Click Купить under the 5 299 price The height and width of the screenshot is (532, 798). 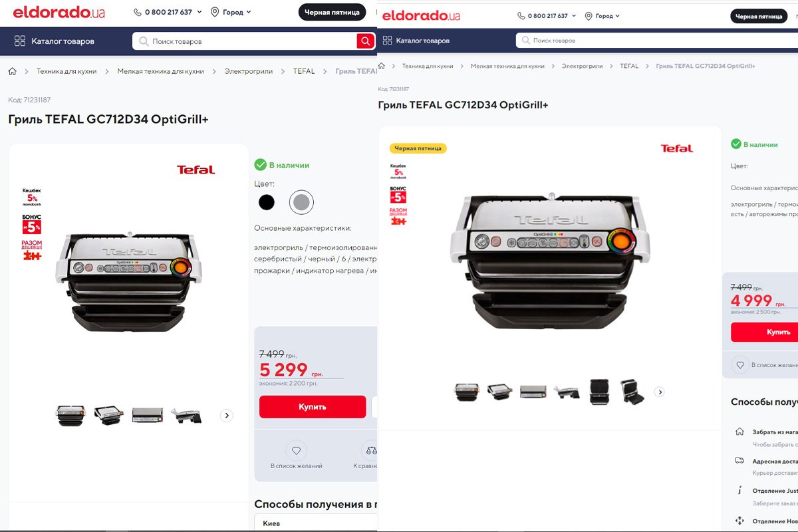[313, 407]
